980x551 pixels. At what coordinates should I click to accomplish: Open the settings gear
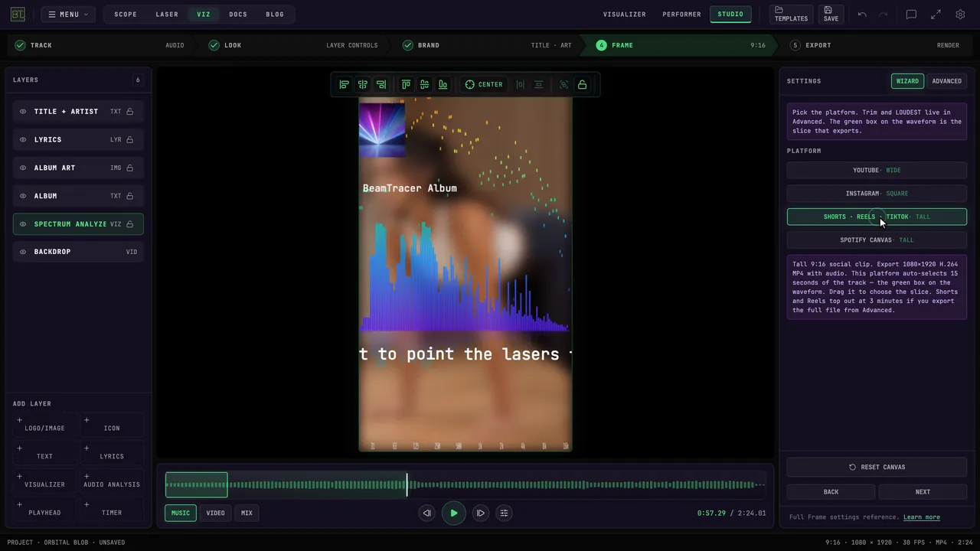[x=960, y=14]
